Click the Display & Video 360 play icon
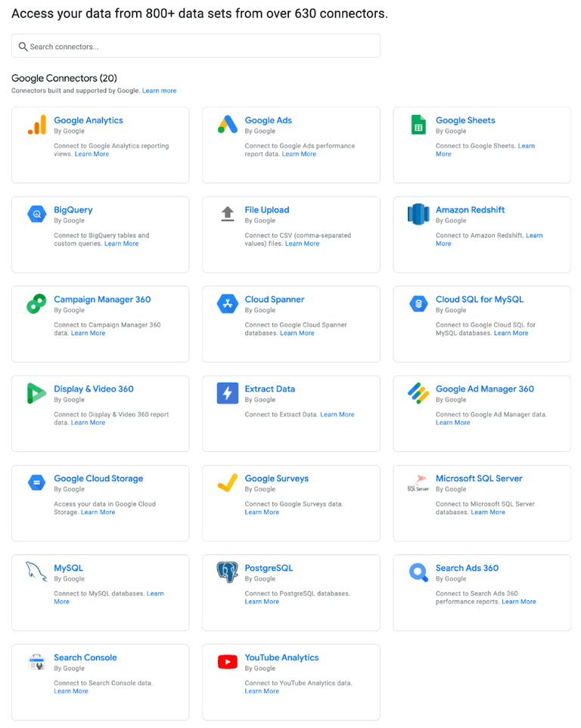581x728 pixels. coord(36,393)
